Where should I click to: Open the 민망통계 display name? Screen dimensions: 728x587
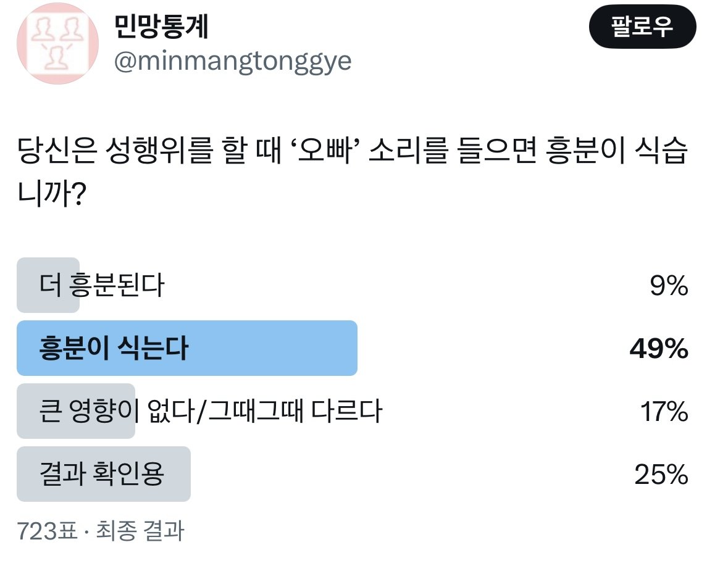coord(161,27)
